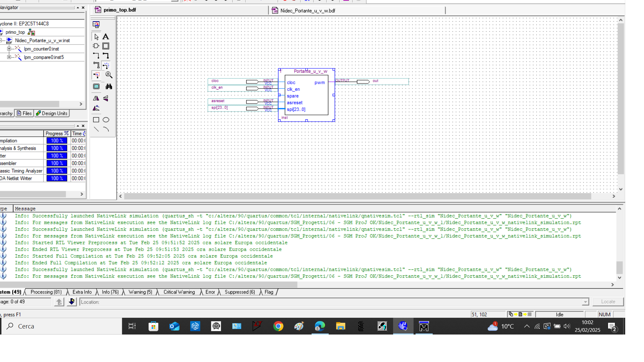This screenshot has height=362, width=644.
Task: Click the Rotate Left 90 icon
Action: [96, 108]
